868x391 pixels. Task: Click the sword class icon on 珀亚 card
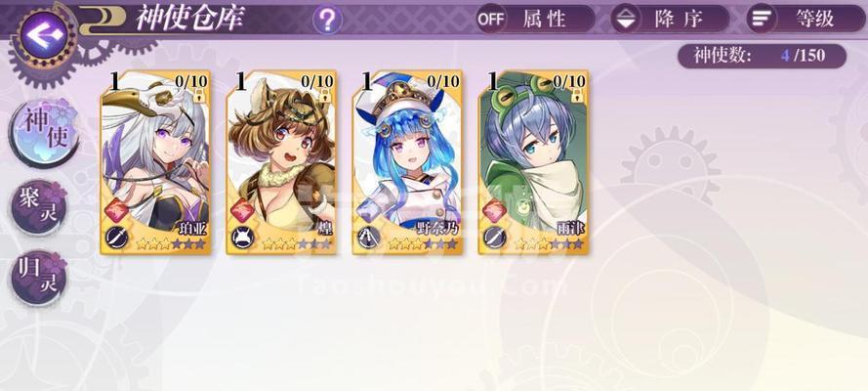pyautogui.click(x=117, y=238)
